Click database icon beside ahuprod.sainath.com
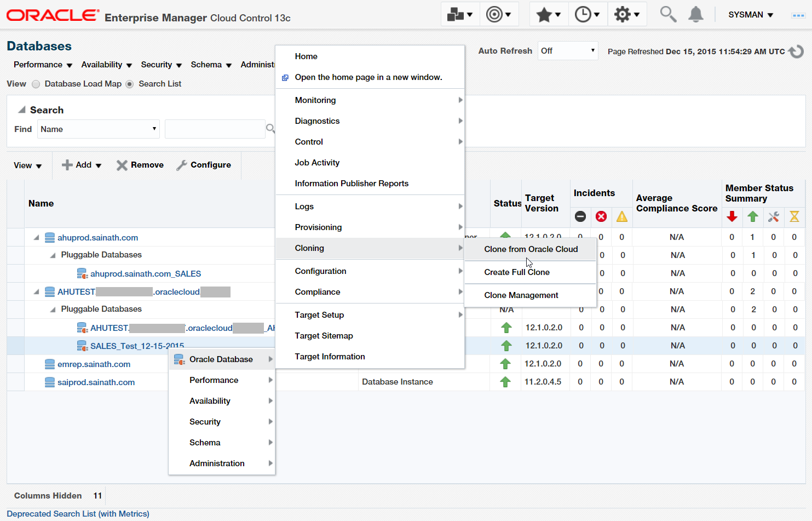 pyautogui.click(x=50, y=238)
